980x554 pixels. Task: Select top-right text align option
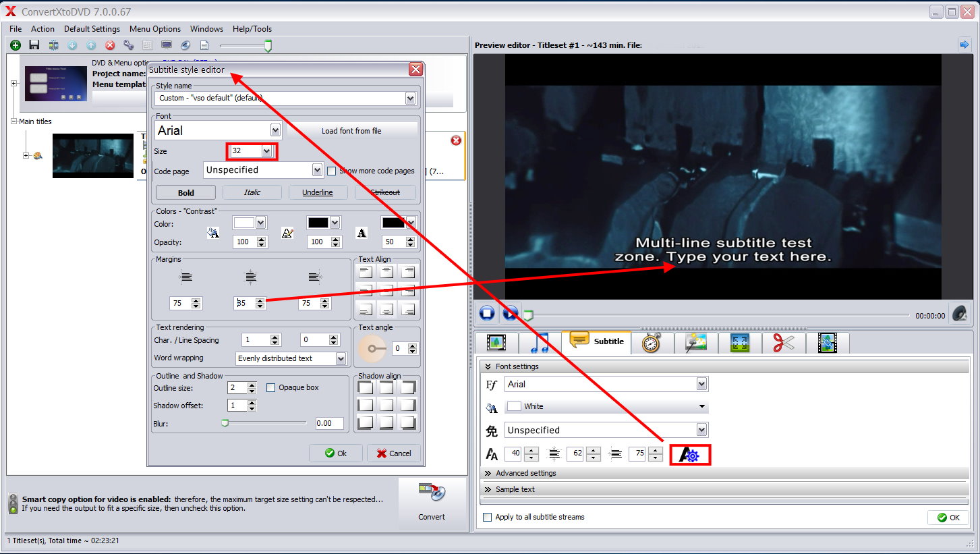click(x=407, y=272)
